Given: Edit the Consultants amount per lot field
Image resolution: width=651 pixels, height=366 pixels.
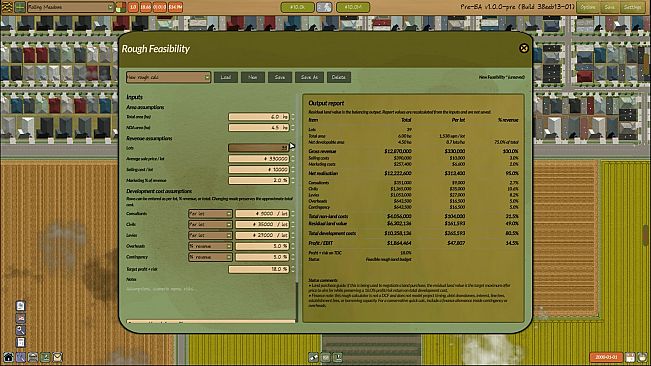Looking at the screenshot, I should point(262,214).
